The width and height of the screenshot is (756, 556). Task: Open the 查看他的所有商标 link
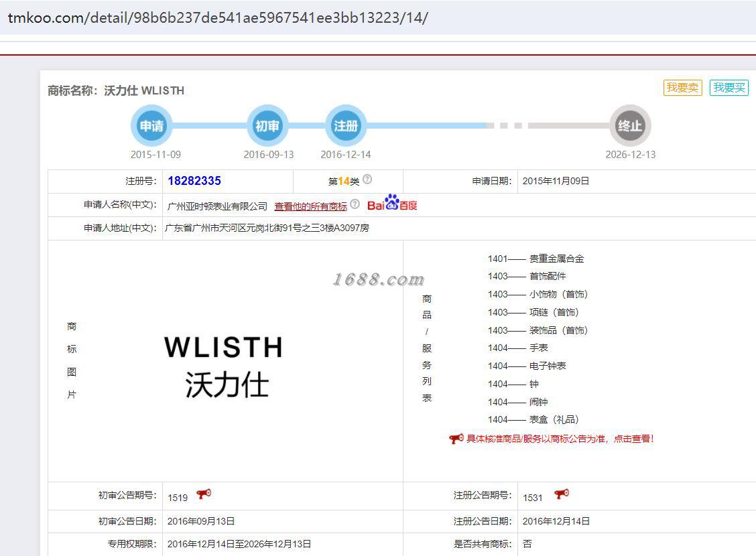point(310,206)
